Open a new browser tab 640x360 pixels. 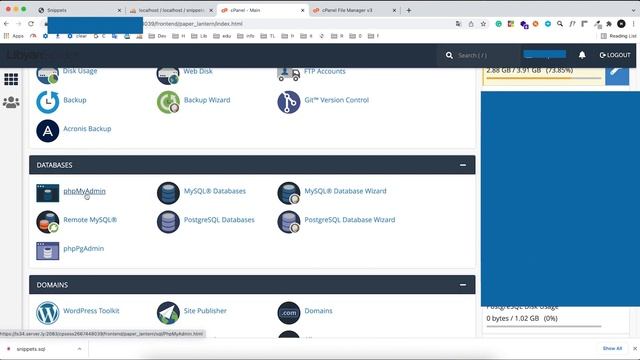point(409,10)
